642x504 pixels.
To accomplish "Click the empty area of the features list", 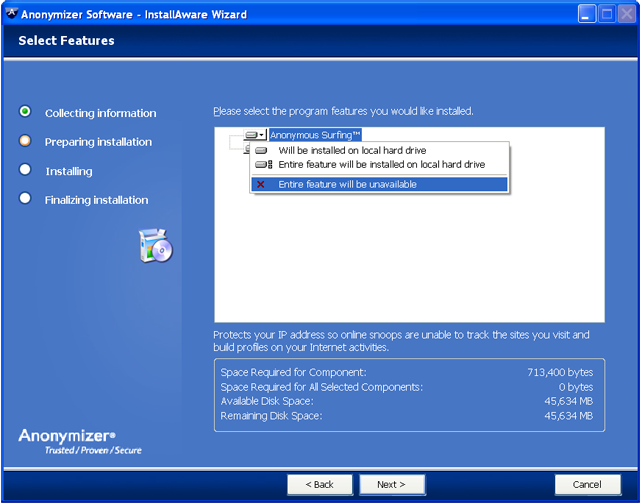I will (x=410, y=260).
